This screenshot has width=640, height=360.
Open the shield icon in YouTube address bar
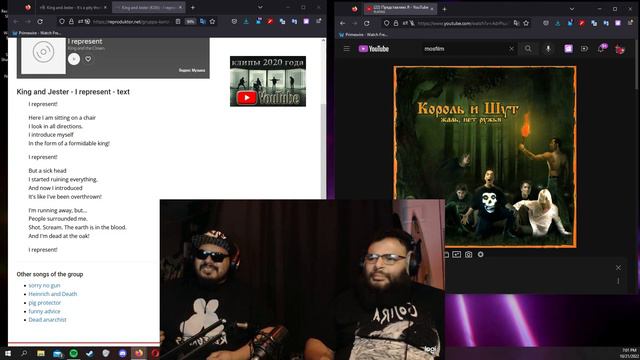tap(387, 23)
